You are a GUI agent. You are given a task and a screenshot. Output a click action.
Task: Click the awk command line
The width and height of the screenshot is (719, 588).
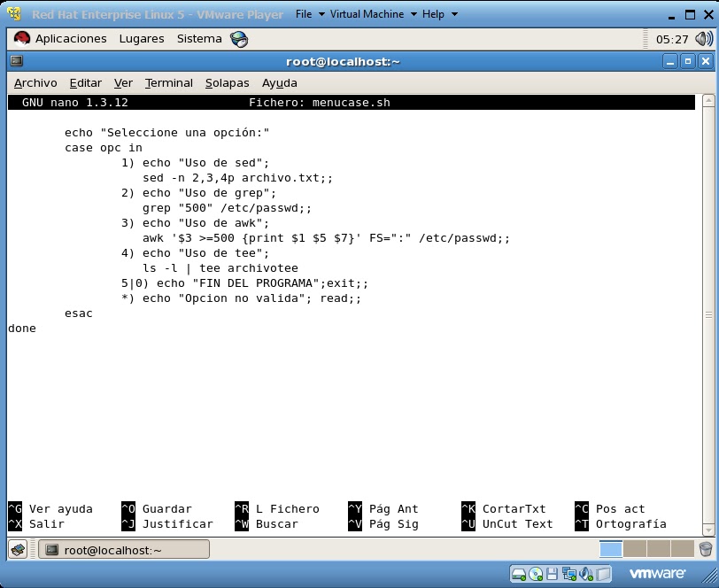point(326,238)
